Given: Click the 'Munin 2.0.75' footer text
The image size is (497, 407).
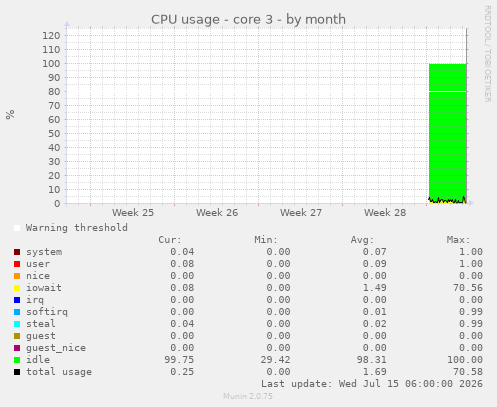Looking at the screenshot, I should click(x=248, y=396).
